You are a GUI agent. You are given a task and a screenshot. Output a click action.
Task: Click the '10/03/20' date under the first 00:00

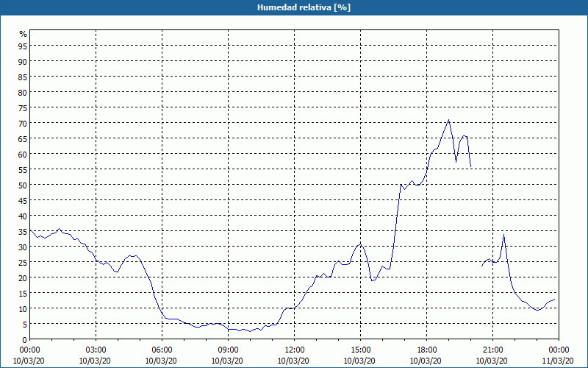[x=29, y=361]
